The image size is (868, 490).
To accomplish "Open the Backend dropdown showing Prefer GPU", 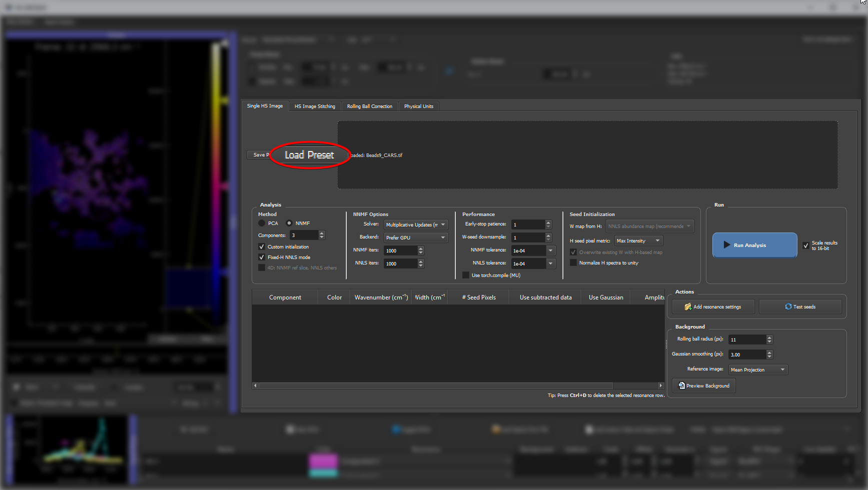I will [416, 237].
